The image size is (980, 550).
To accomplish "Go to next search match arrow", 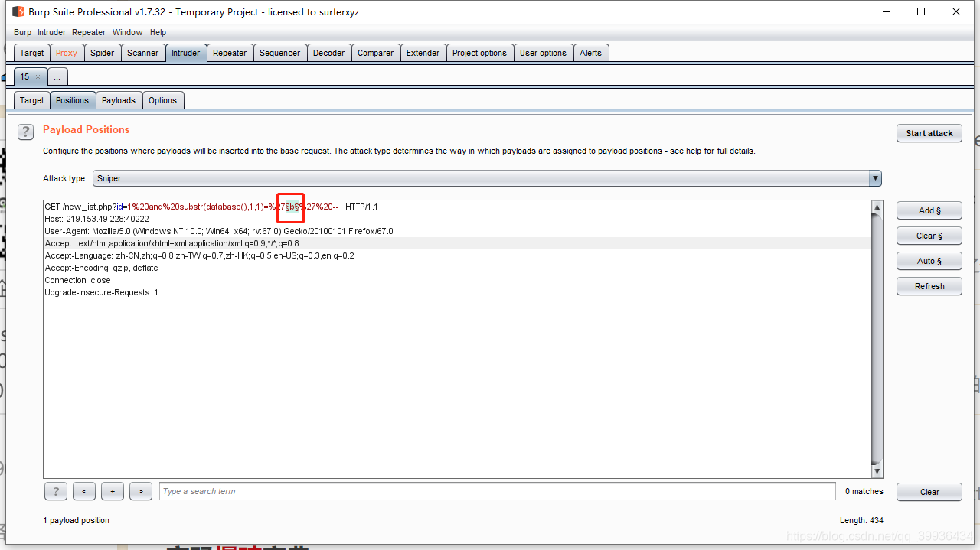I will [141, 491].
